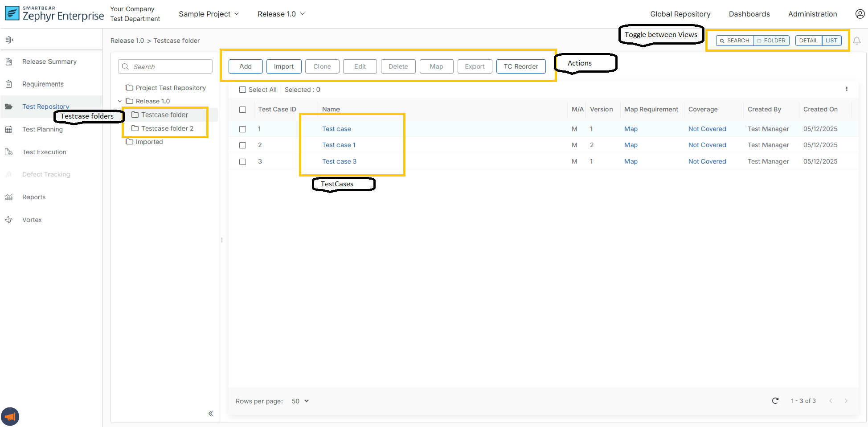Open the Vortex sidebar icon
Image resolution: width=868 pixels, height=427 pixels.
[9, 220]
